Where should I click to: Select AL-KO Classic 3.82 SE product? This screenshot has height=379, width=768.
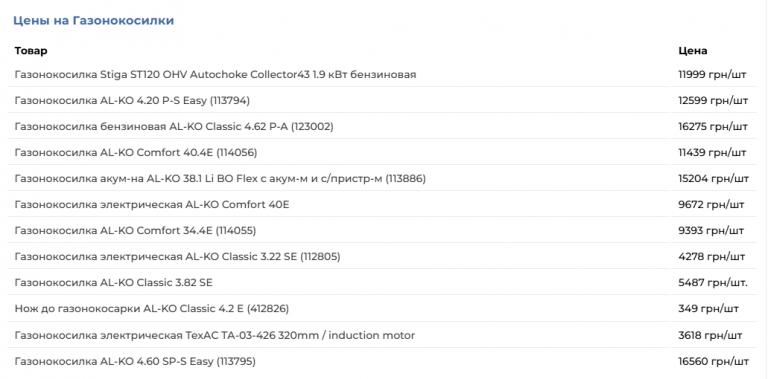pyautogui.click(x=114, y=283)
